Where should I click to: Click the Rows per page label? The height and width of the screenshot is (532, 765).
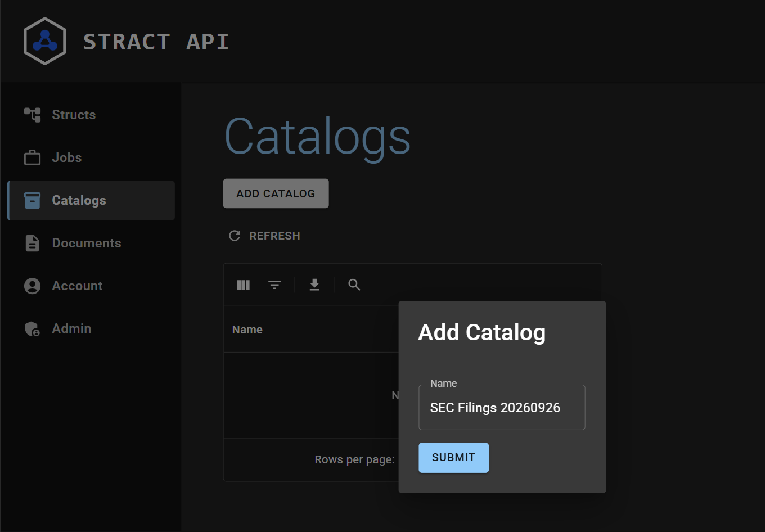tap(354, 460)
